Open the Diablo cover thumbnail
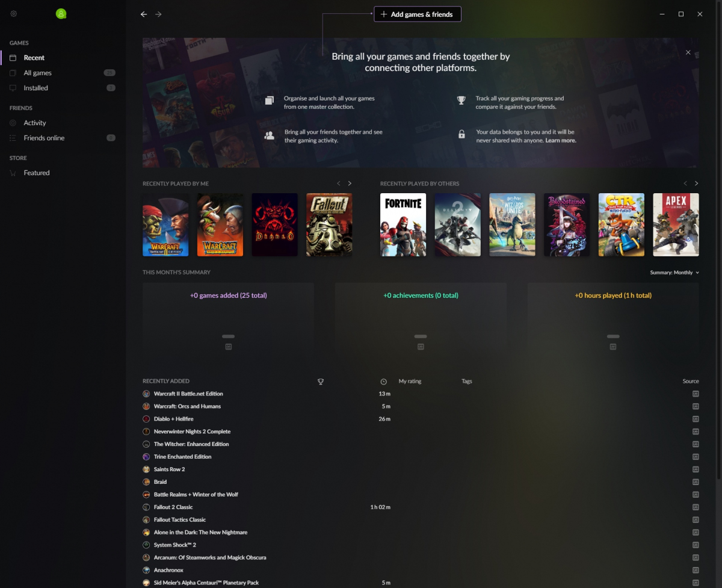 pos(274,224)
